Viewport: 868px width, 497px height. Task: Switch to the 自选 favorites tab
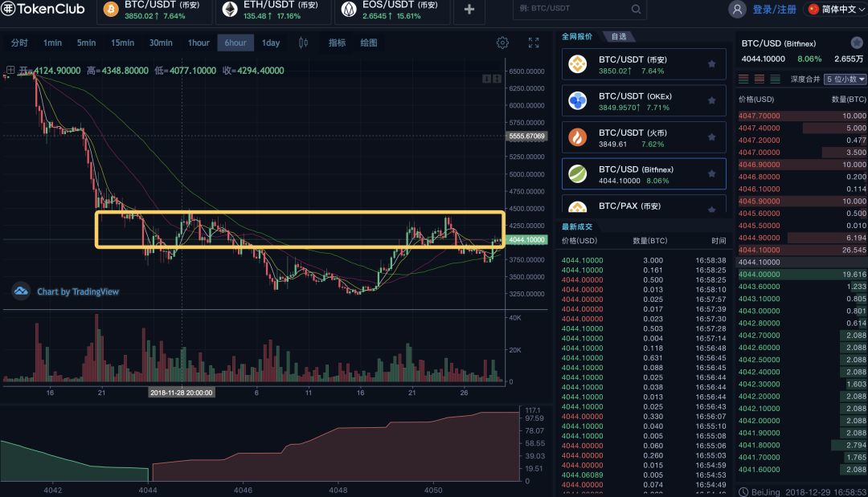[x=619, y=36]
